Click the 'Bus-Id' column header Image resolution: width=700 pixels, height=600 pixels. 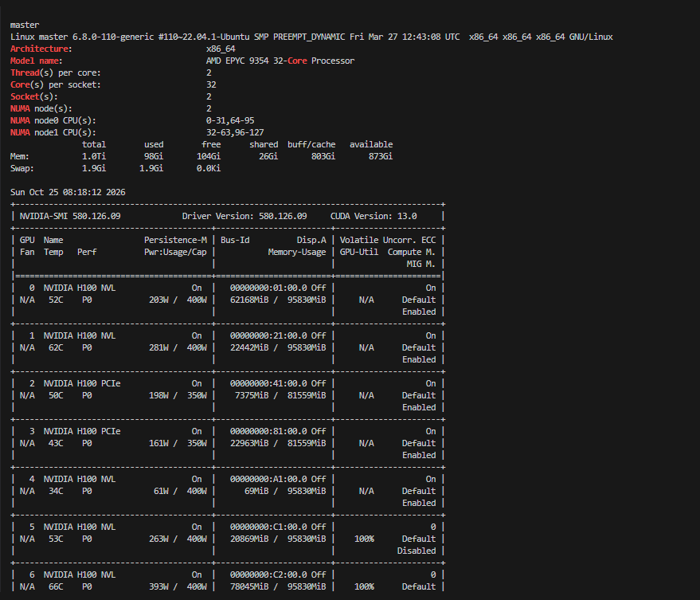pyautogui.click(x=235, y=241)
